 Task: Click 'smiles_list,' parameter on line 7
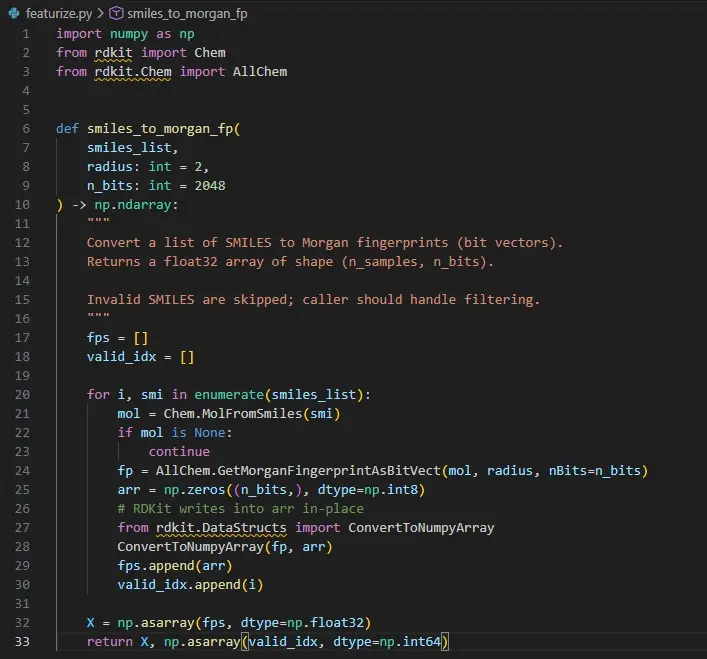click(133, 148)
